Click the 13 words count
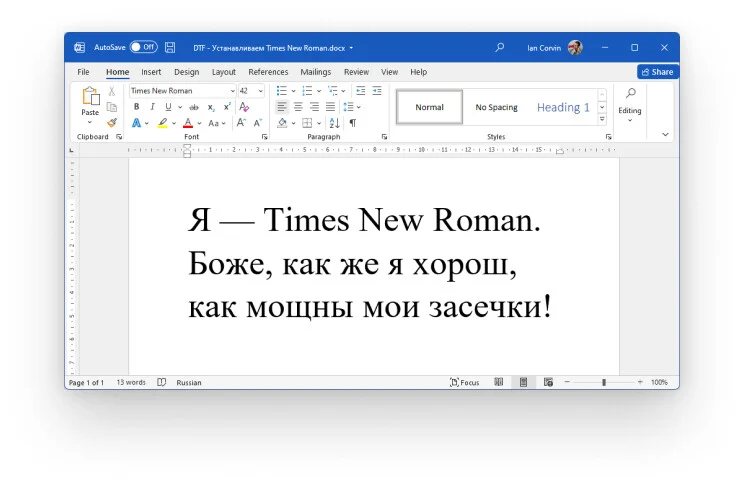The image size is (744, 486). pyautogui.click(x=131, y=382)
